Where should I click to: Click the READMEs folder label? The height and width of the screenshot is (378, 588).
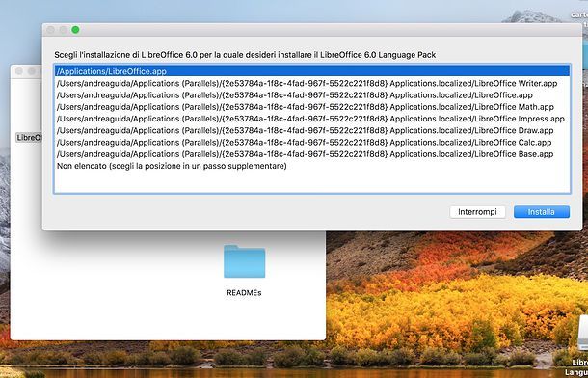coord(244,293)
